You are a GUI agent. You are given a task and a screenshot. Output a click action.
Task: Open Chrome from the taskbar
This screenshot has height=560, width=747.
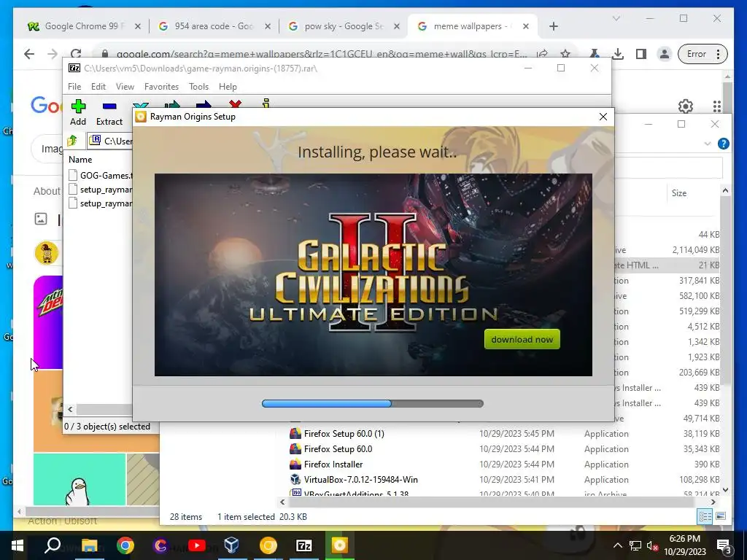point(125,545)
